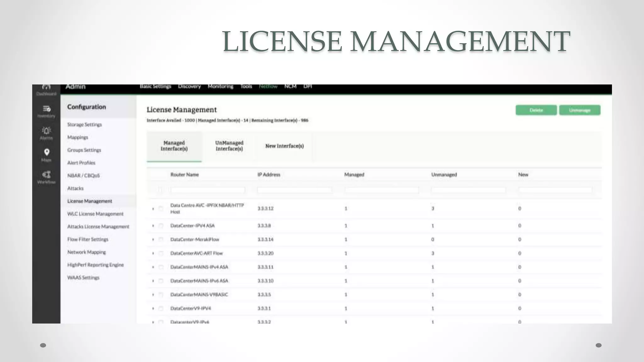Open Storage Settings in Configuration list

click(85, 124)
